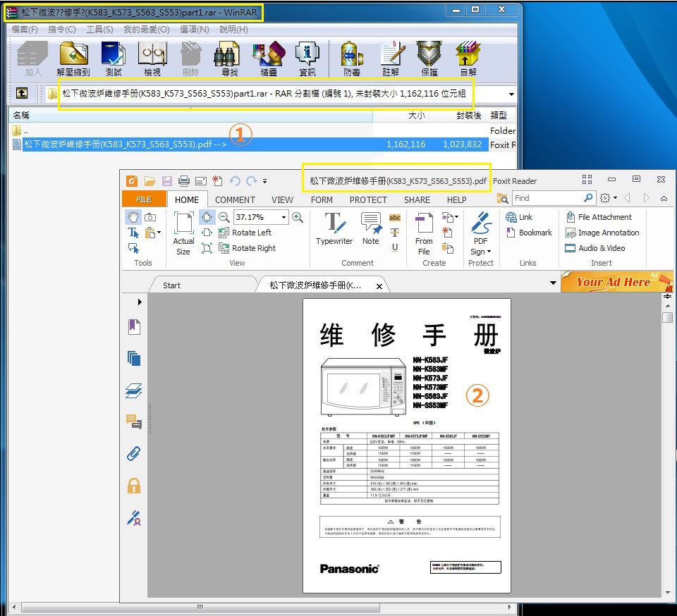Viewport: 677px width, 616px height.
Task: Click the Underline U tool
Action: (395, 247)
